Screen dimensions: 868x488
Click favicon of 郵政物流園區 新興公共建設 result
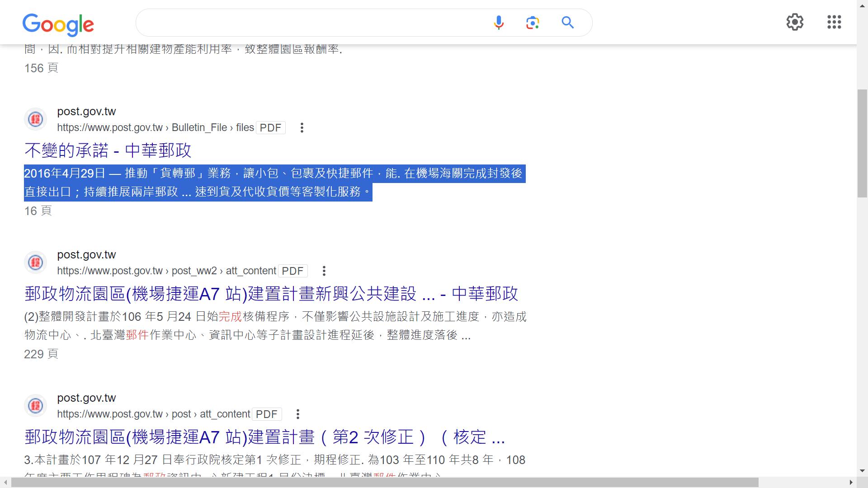35,263
